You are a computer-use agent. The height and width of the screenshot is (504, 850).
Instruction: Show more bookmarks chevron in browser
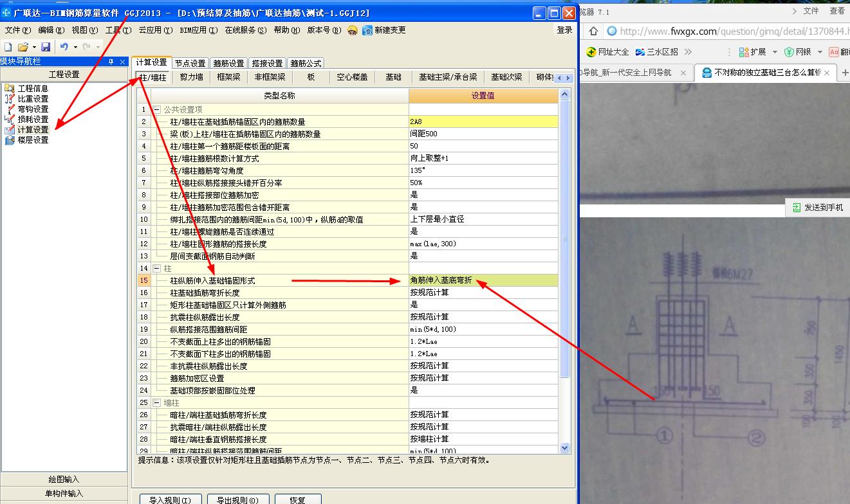coord(688,52)
